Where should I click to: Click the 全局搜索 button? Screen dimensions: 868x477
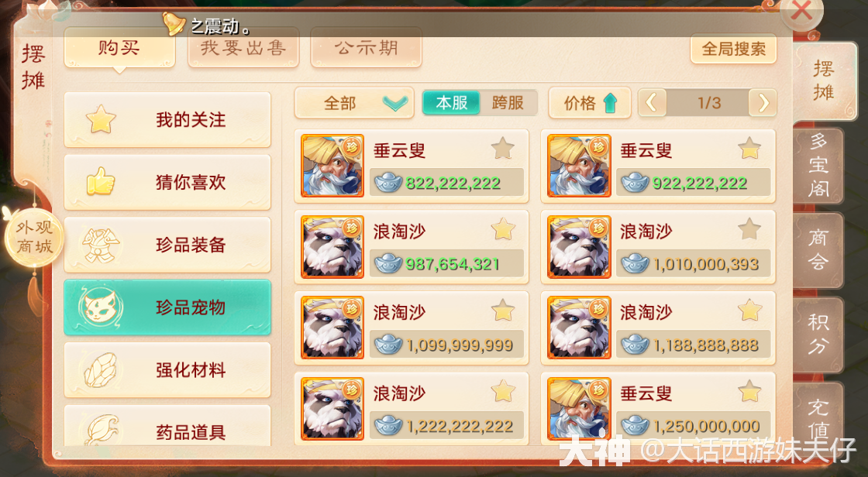tap(733, 50)
